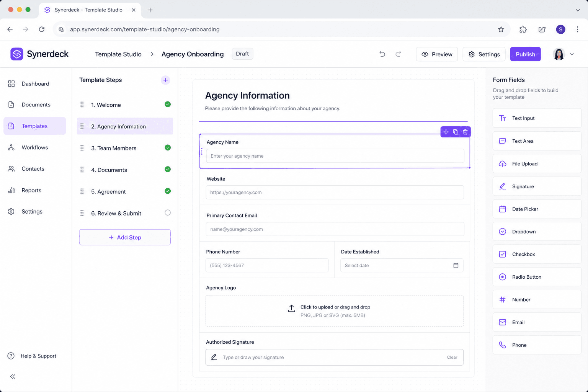
Task: Click green checkmark on Team Members step
Action: tap(168, 147)
